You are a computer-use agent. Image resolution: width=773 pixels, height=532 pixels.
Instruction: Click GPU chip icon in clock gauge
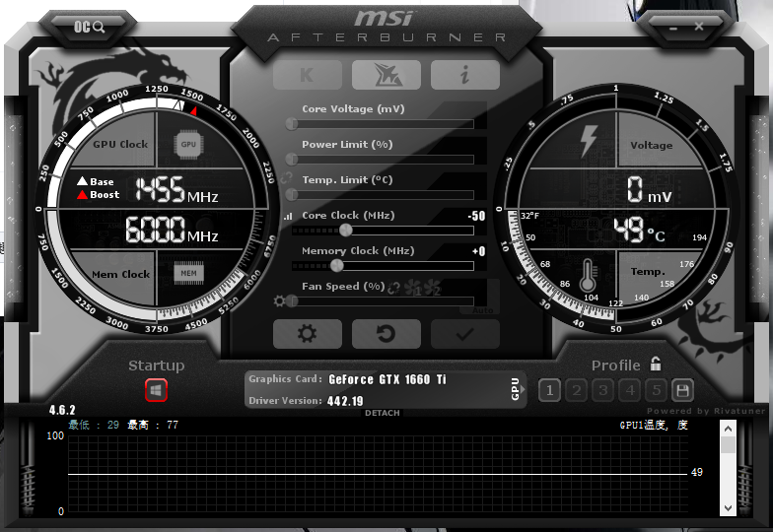pyautogui.click(x=187, y=144)
